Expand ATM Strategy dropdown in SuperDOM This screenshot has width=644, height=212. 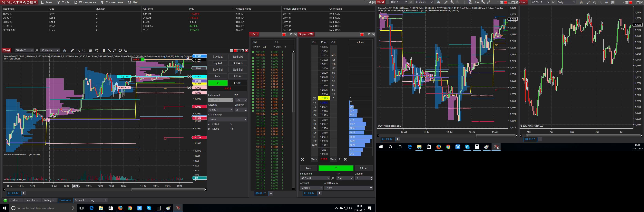pyautogui.click(x=348, y=188)
